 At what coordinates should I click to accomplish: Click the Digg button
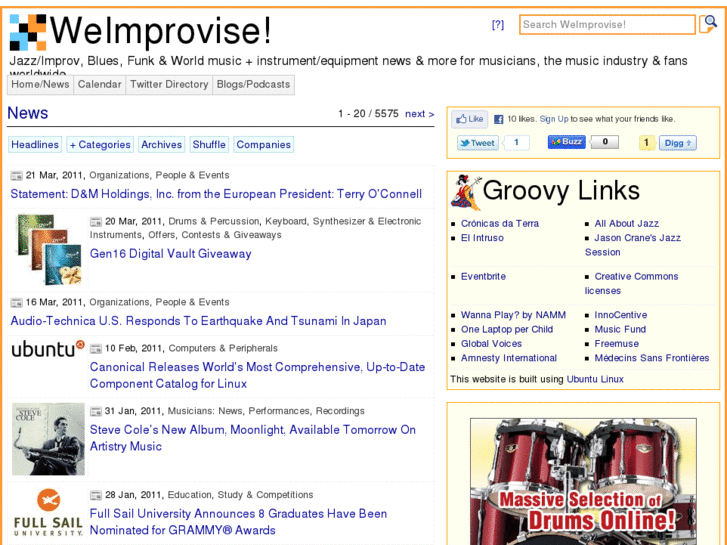678,143
